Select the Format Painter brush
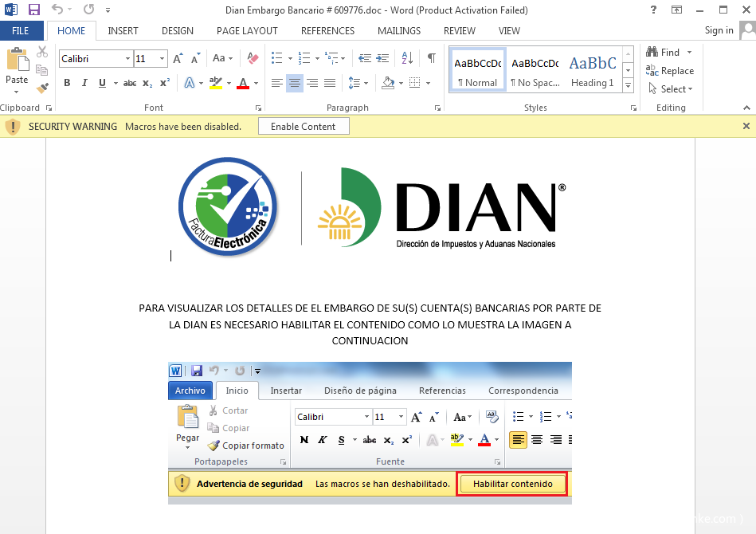 click(x=42, y=88)
